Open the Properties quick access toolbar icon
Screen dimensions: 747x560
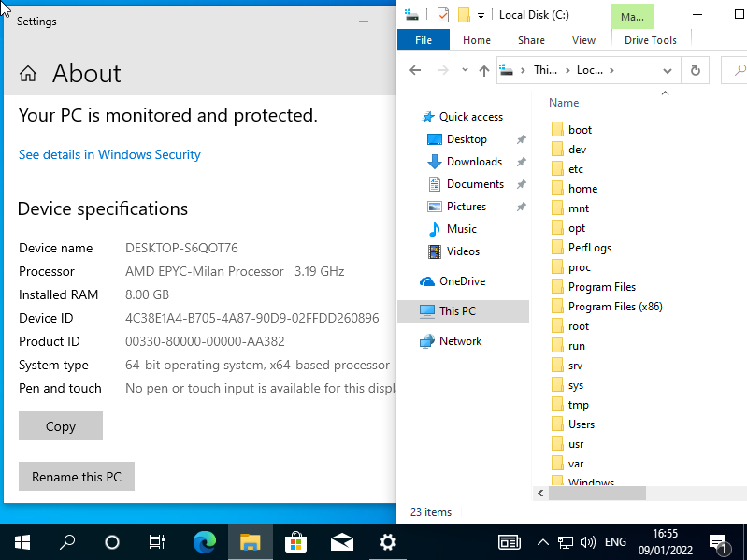(x=443, y=15)
